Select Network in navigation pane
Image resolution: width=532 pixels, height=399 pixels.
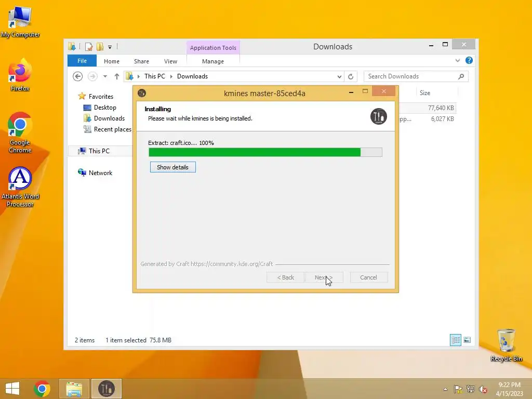100,172
